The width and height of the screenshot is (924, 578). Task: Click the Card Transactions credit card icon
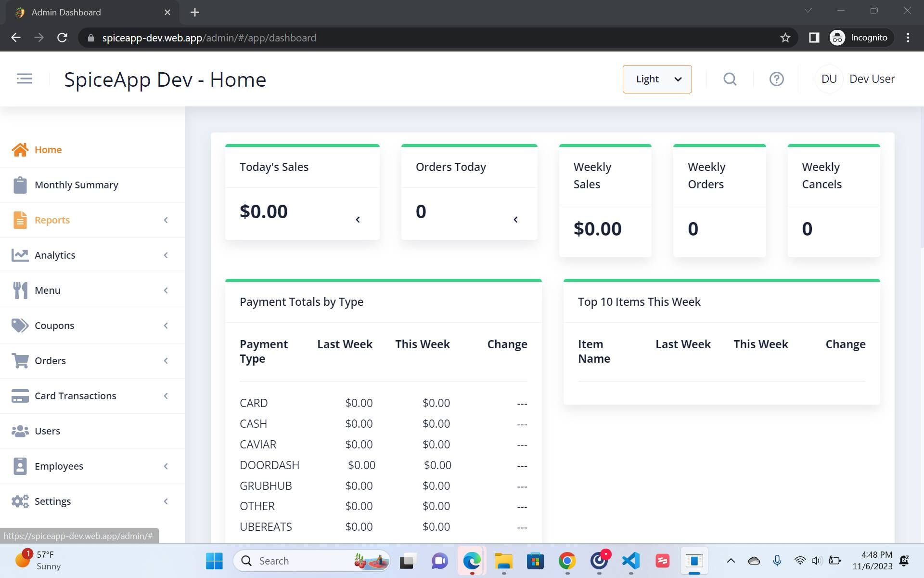click(x=20, y=396)
